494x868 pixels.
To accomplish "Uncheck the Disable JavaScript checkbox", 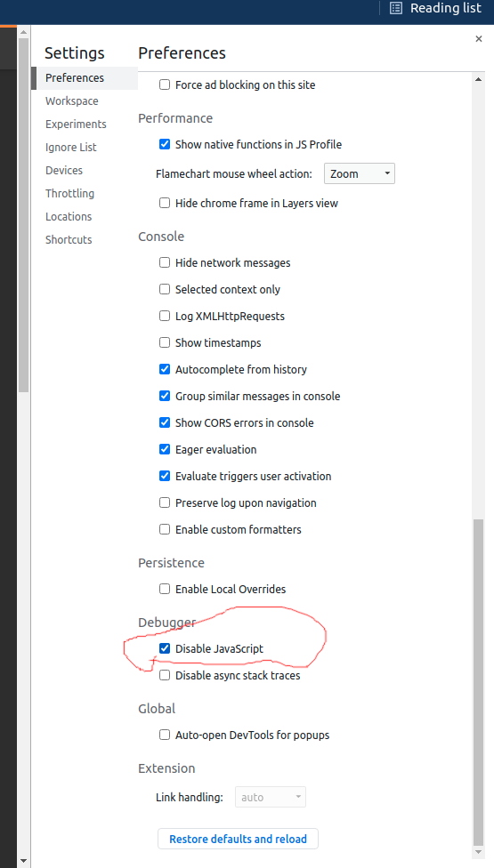I will 165,648.
